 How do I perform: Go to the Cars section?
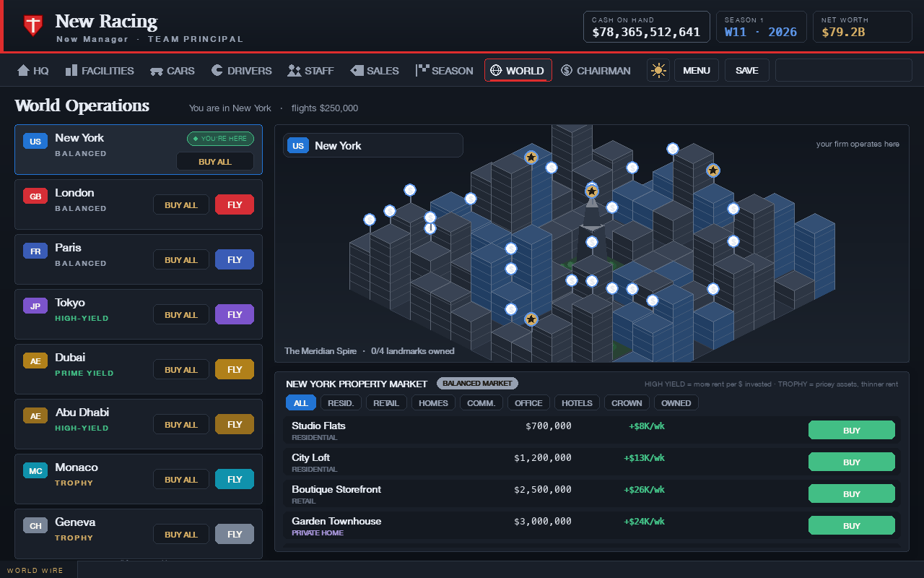click(x=173, y=70)
